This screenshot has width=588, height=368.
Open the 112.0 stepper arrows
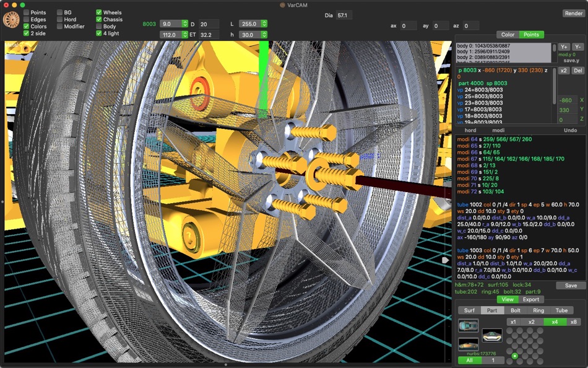click(x=185, y=35)
